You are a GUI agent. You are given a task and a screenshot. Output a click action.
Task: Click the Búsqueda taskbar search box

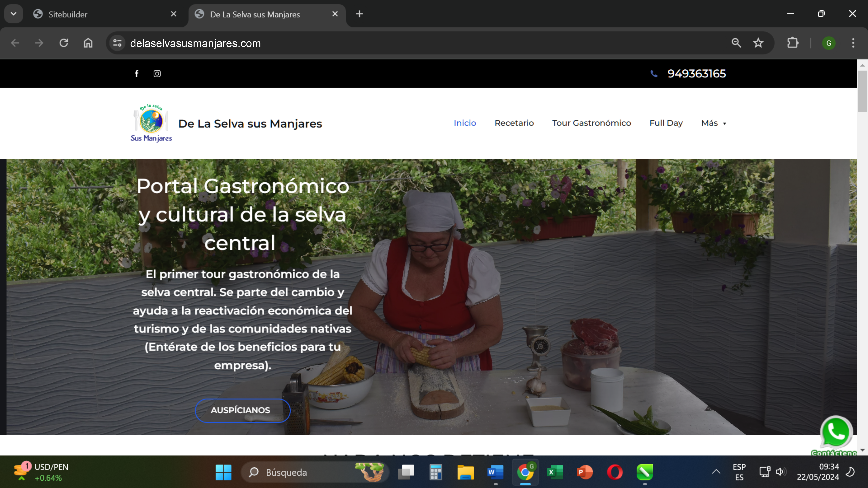click(315, 472)
